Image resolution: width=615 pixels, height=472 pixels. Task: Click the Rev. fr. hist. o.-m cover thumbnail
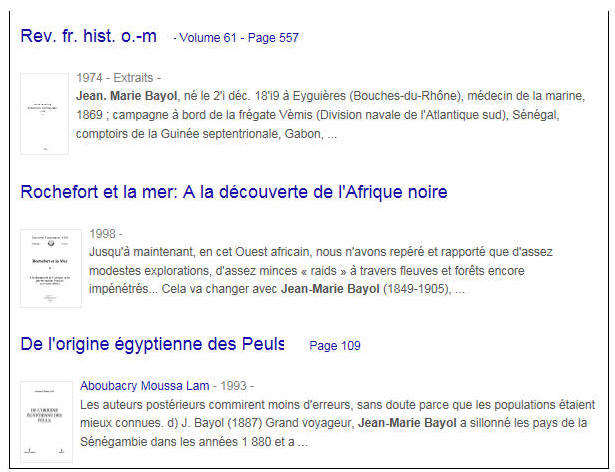pos(44,114)
